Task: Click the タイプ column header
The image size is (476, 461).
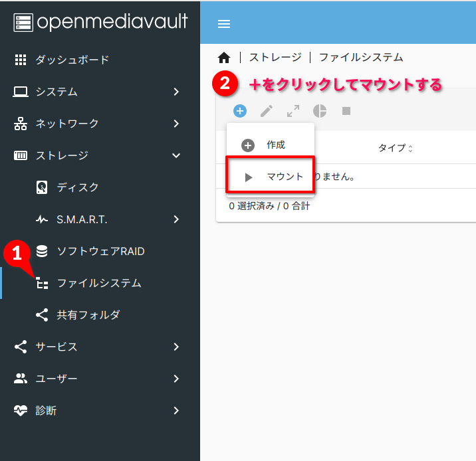Action: [392, 148]
